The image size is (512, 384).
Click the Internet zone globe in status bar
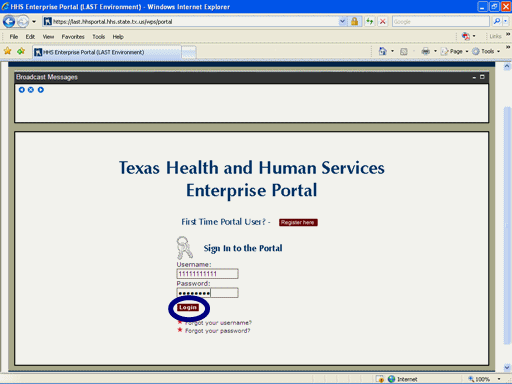click(392, 379)
